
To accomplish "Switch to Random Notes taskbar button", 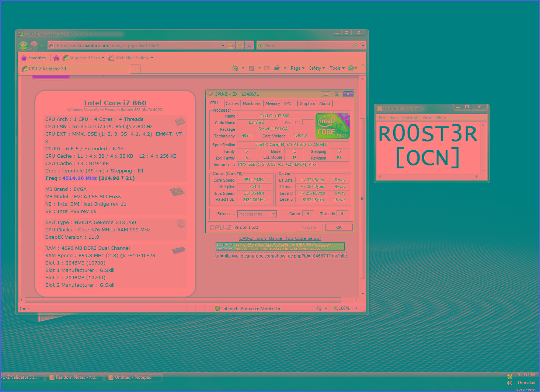I will tap(74, 377).
